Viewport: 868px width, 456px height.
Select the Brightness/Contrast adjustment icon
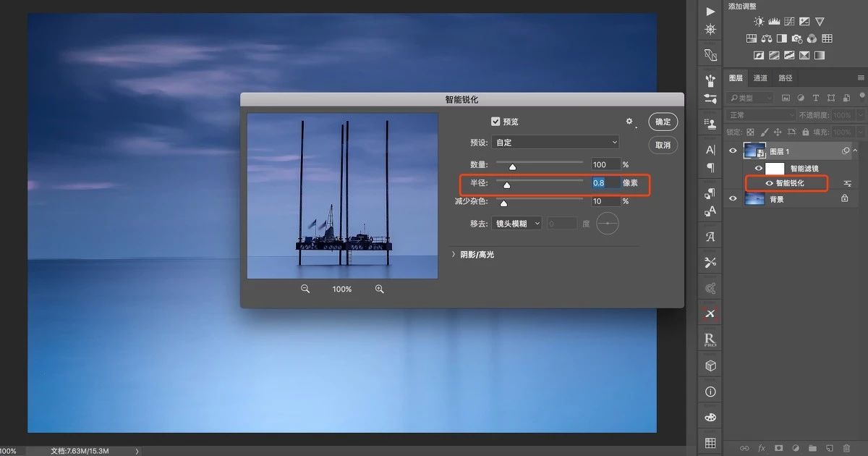click(759, 21)
